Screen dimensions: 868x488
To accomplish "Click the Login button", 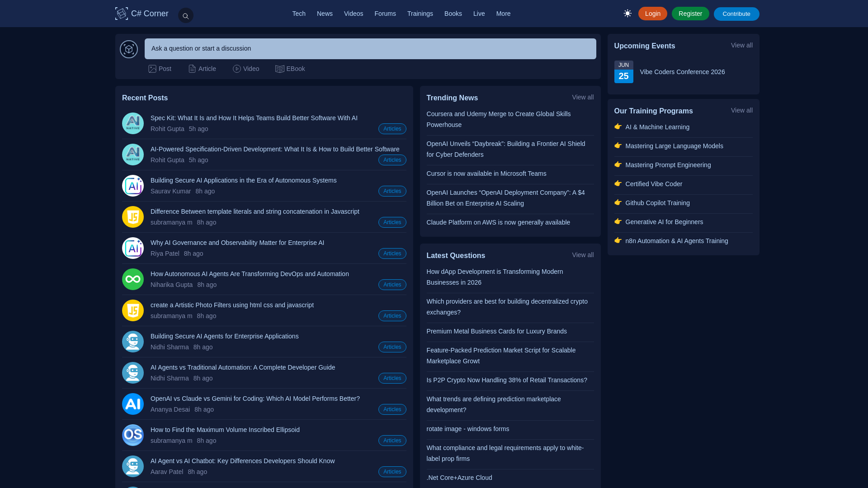I will coord(653,14).
